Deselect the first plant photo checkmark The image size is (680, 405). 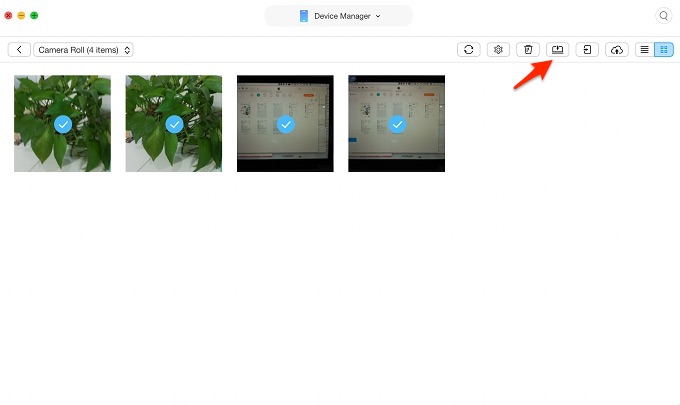62,124
